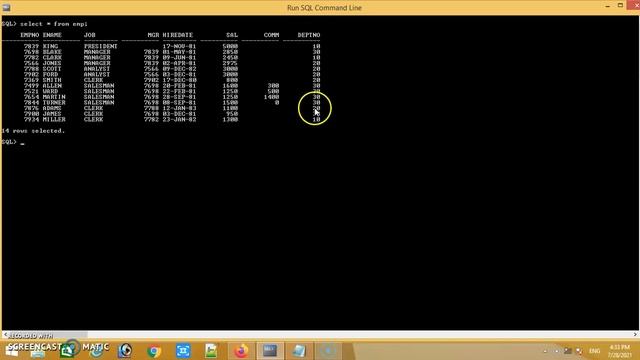Change the ENG input language indicator

tap(595, 351)
